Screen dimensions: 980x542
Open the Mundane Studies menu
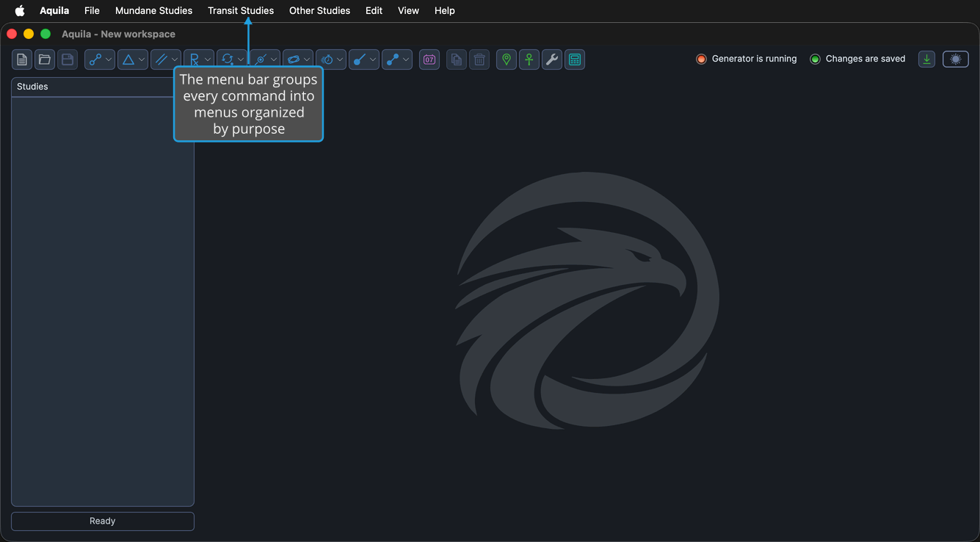tap(153, 10)
